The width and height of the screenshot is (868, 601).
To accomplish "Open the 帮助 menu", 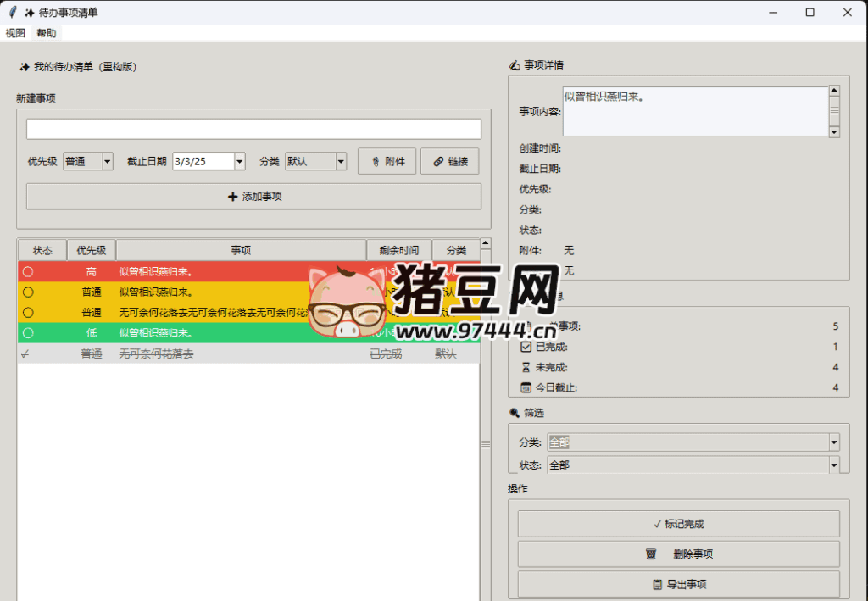I will tap(46, 32).
